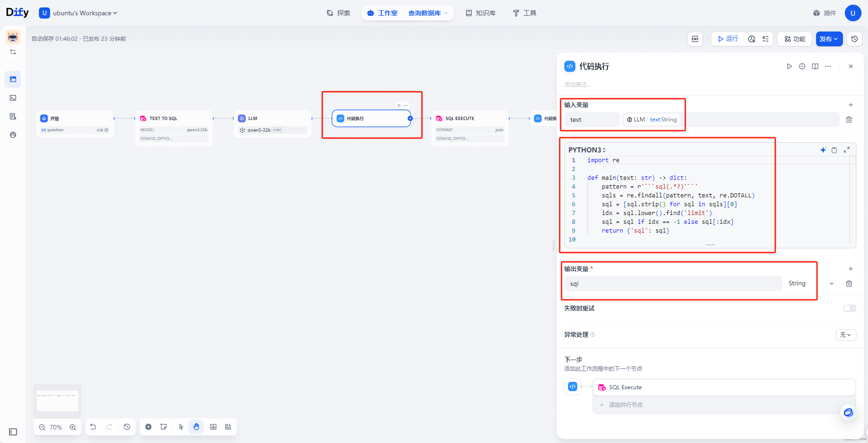Copy the code with clipboard icon
Image resolution: width=868 pixels, height=443 pixels.
click(x=834, y=150)
